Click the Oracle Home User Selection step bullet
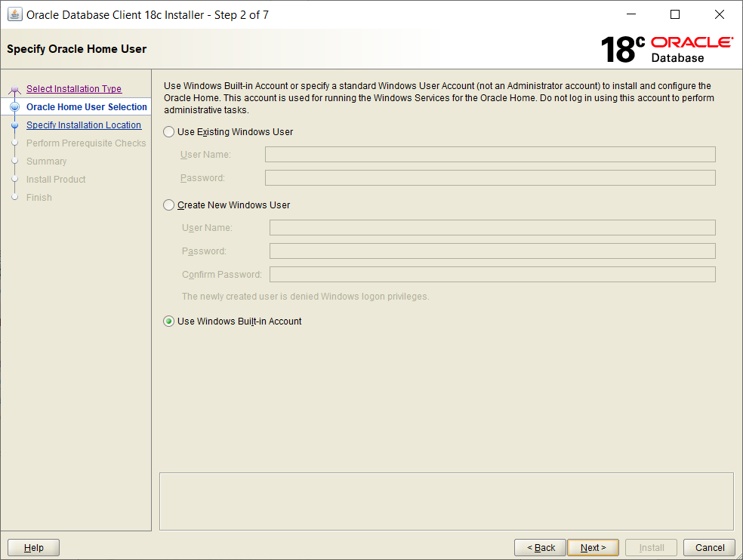Screen dimensions: 743x560 tap(14, 107)
